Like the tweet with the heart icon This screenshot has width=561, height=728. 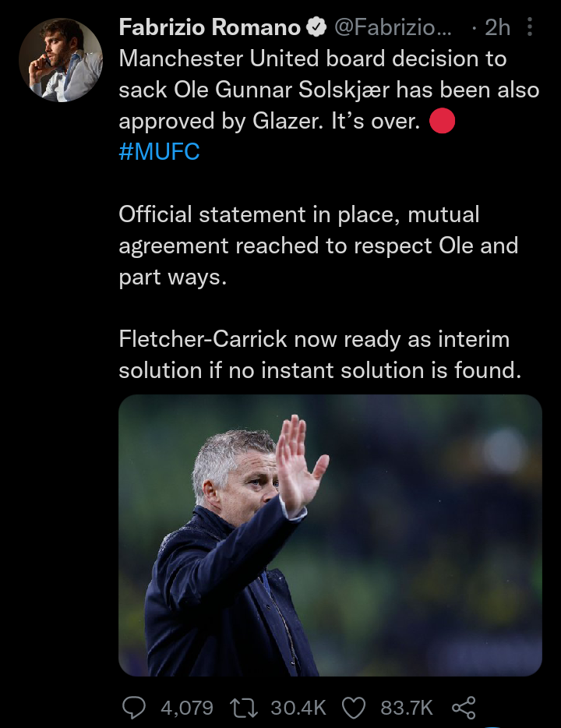355,707
